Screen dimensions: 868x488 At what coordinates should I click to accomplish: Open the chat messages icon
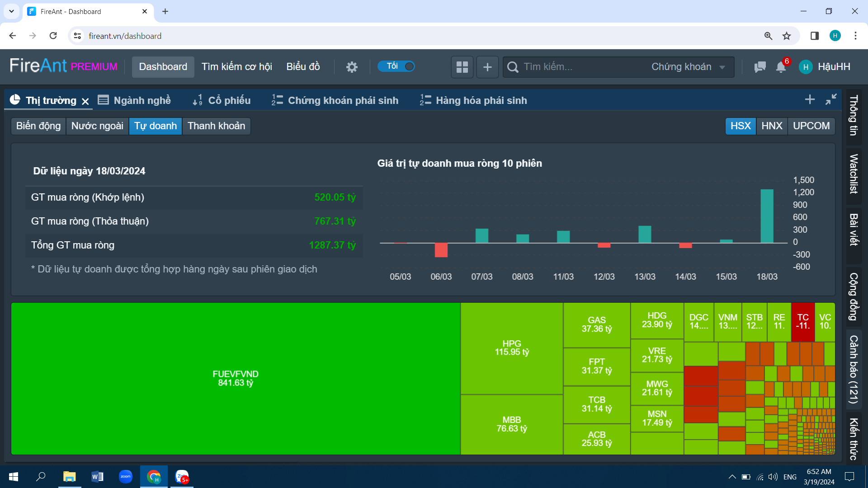(x=760, y=67)
